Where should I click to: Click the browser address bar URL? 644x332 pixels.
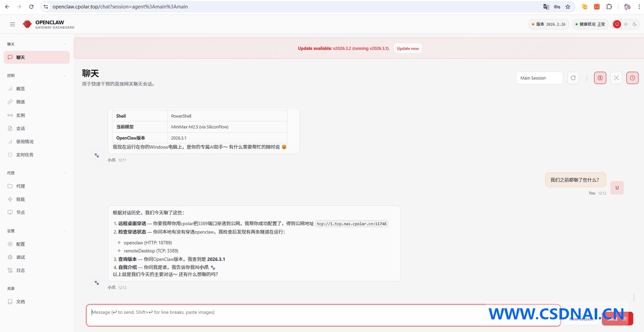click(x=120, y=7)
